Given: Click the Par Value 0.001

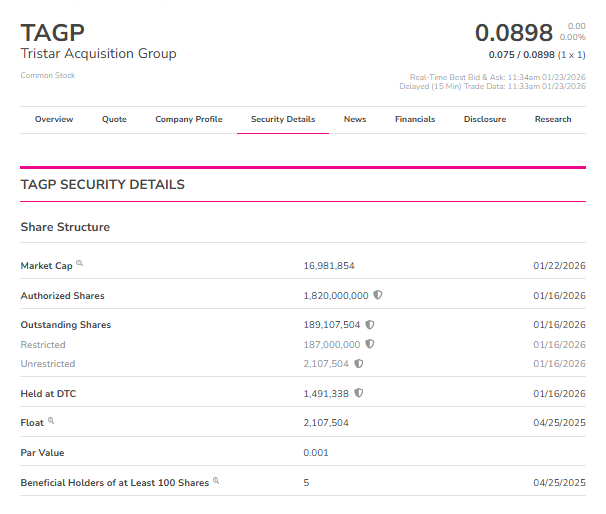Looking at the screenshot, I should (x=316, y=453).
